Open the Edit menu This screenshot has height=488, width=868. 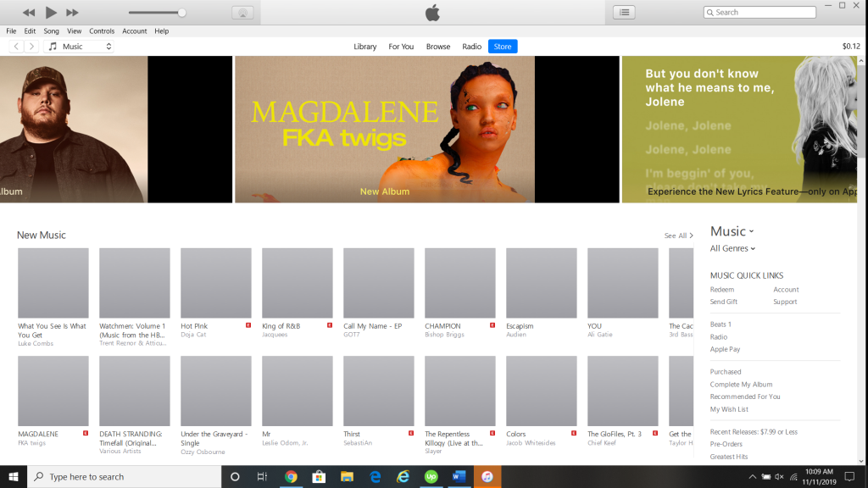tap(30, 31)
